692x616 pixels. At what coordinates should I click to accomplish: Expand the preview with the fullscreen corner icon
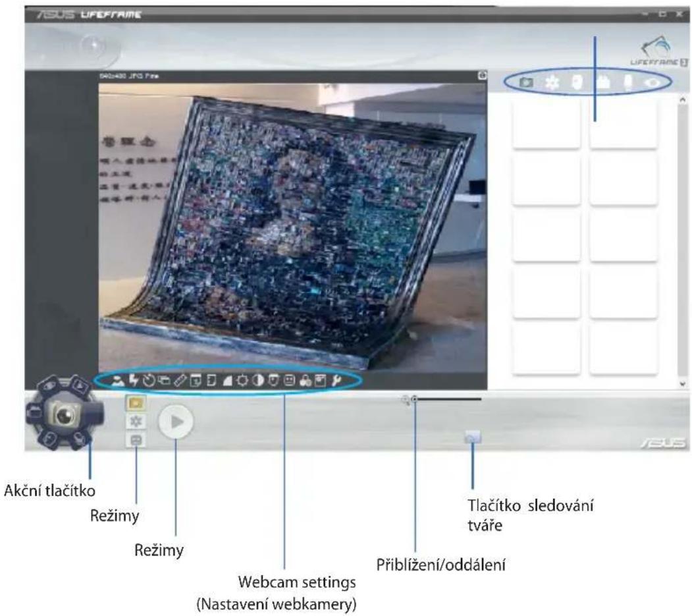483,76
